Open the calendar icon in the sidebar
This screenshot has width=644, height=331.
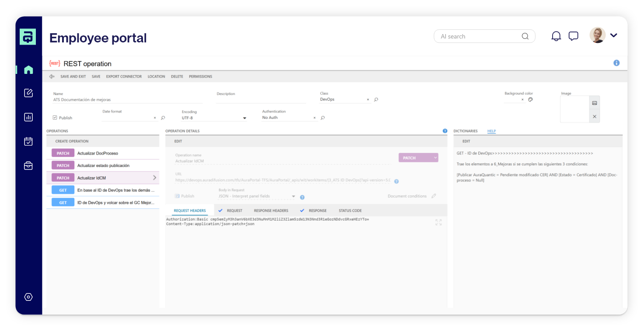[x=28, y=141]
